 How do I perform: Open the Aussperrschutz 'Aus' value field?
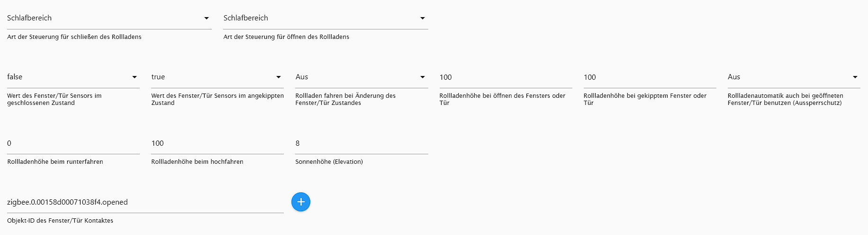point(794,77)
